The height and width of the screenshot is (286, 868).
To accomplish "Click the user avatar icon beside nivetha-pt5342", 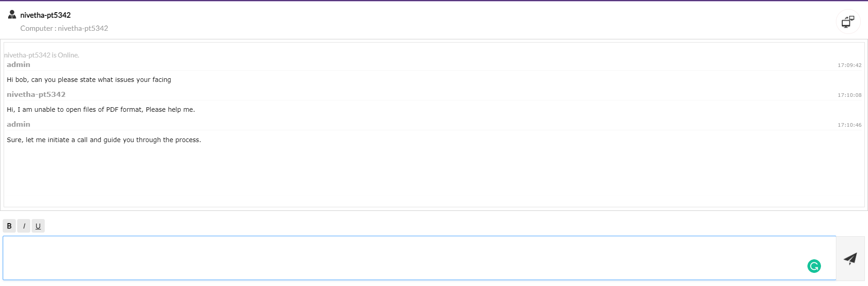I will (x=12, y=14).
